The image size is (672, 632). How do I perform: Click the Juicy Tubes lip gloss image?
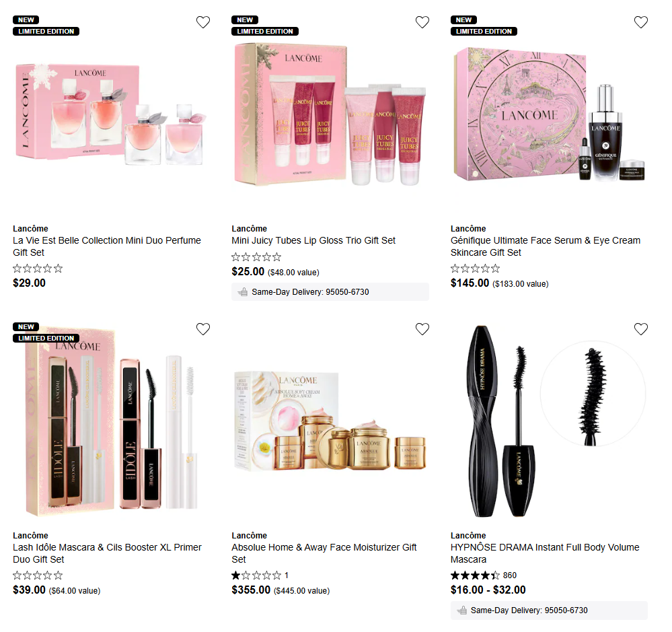(x=330, y=114)
